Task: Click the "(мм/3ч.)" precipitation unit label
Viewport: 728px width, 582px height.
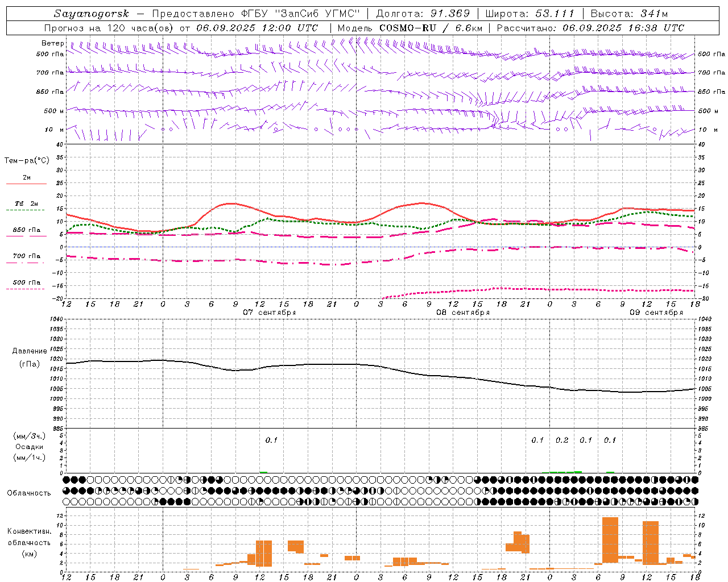Action: point(30,436)
